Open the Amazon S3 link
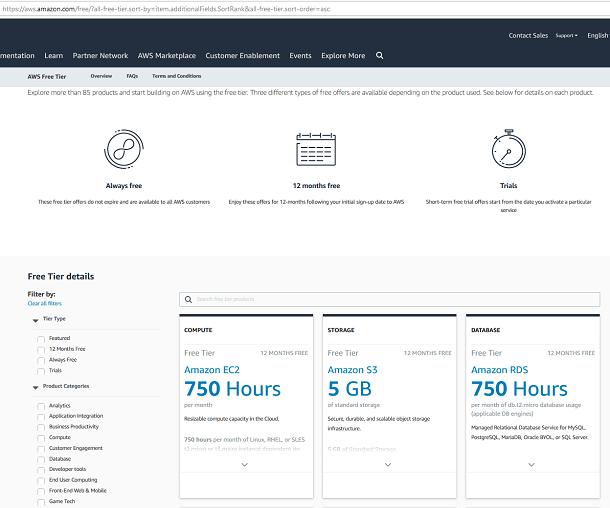Viewport: 610px width, 508px height. pos(352,370)
